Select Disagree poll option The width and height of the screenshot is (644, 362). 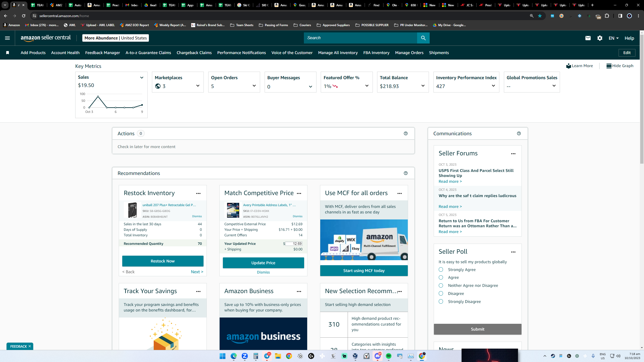(441, 293)
